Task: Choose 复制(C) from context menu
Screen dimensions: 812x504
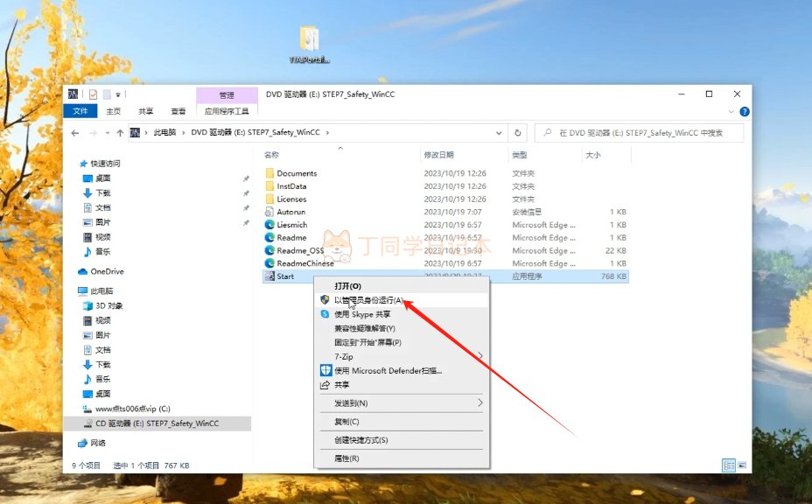Action: 402,422
